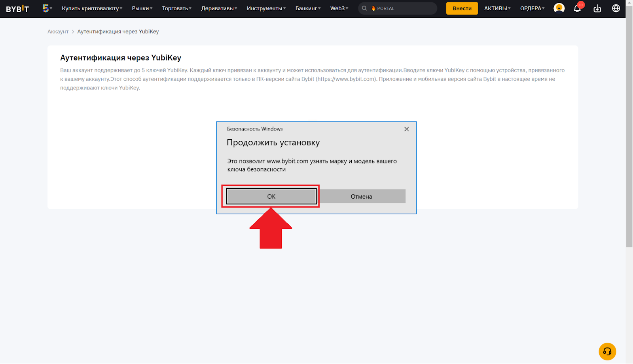Image resolution: width=633 pixels, height=364 pixels.
Task: Click the search magnifier icon
Action: point(364,8)
